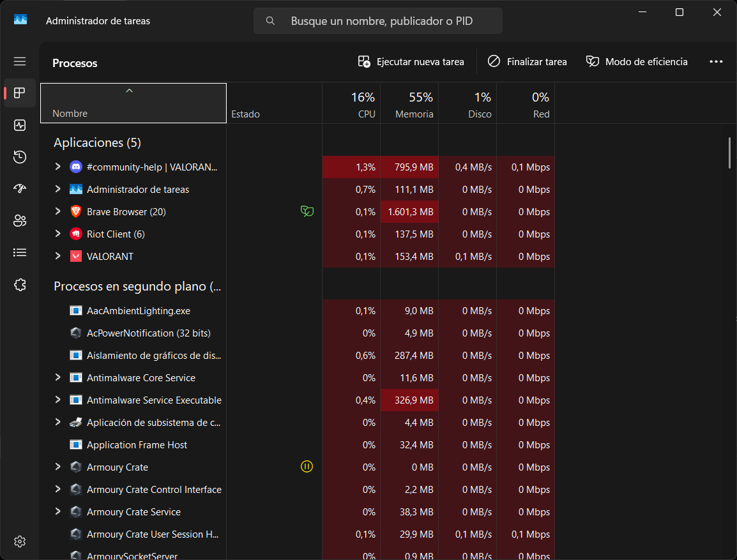This screenshot has width=737, height=560.
Task: Open the Users sidebar icon
Action: point(20,221)
